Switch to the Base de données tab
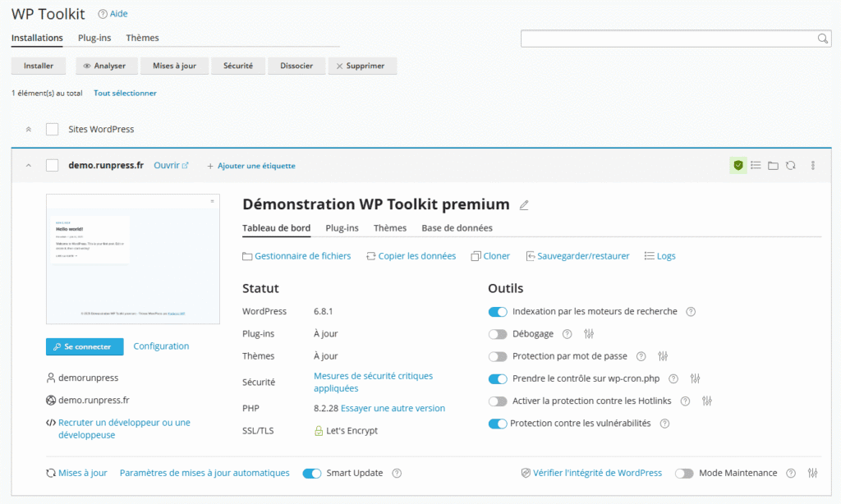The image size is (841, 504). click(457, 228)
